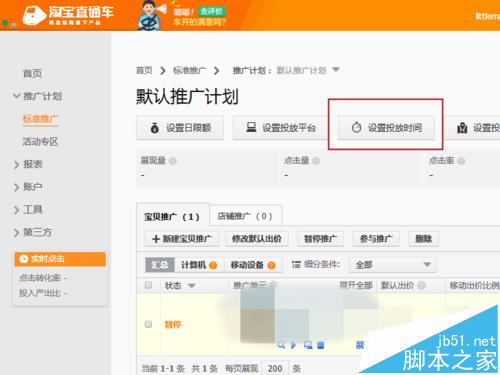Switch to the 店铺推广 (0) tab
The image size is (500, 375).
pos(246,216)
